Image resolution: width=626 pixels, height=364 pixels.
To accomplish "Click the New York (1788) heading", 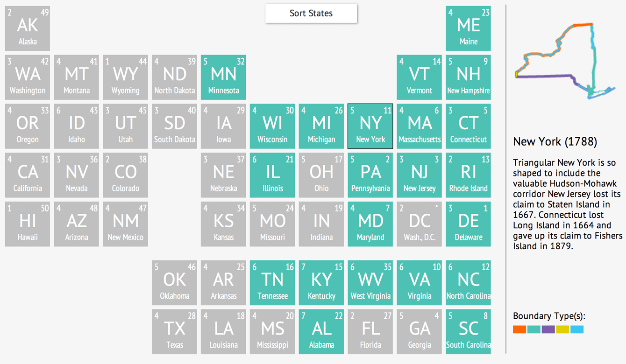I will [x=555, y=141].
